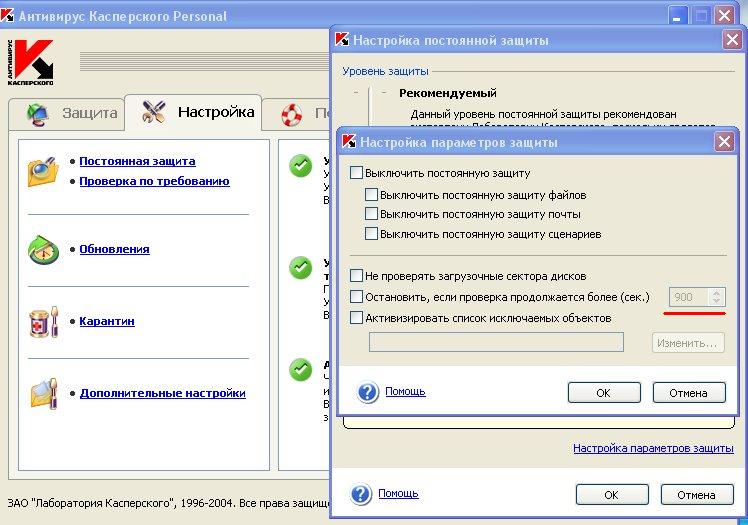Enable Выключить постоянную защиту checkbox
Viewport: 748px width, 525px height.
click(357, 173)
